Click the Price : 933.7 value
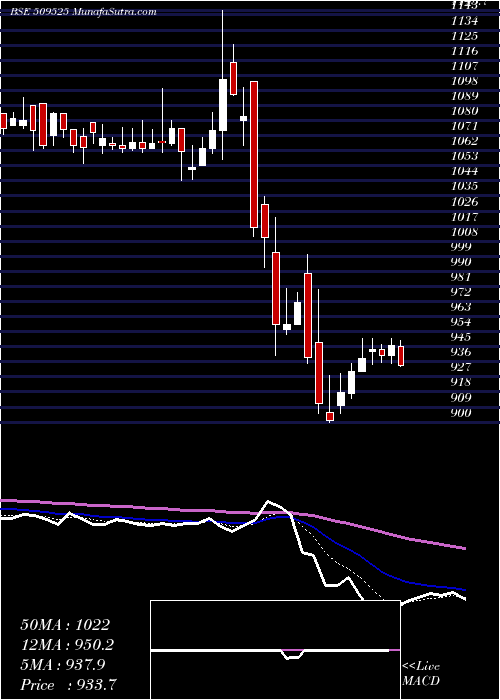This screenshot has height=700, width=500. pyautogui.click(x=70, y=685)
